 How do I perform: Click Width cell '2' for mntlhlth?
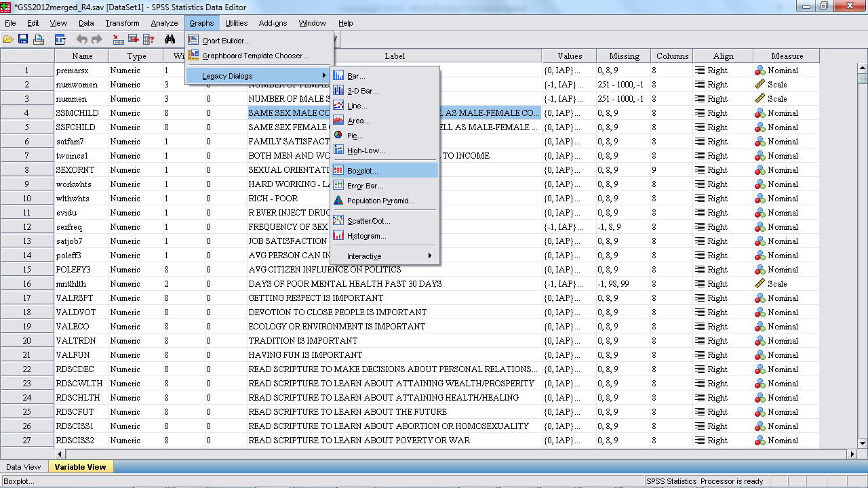point(184,284)
